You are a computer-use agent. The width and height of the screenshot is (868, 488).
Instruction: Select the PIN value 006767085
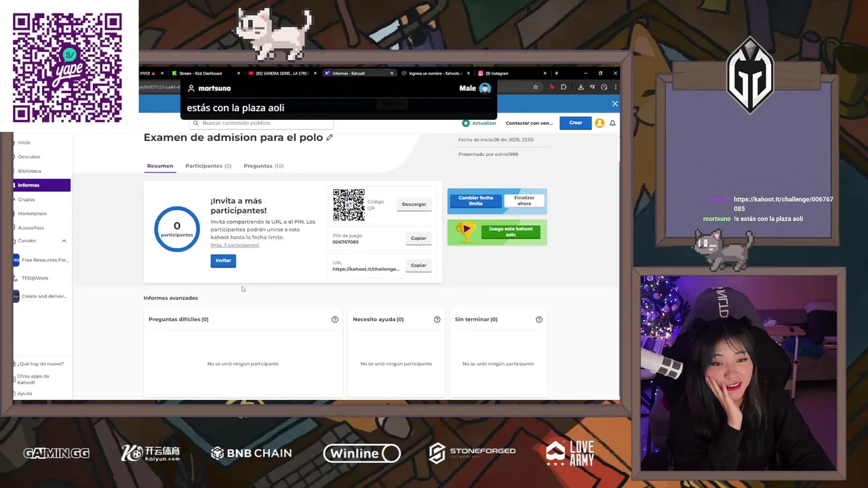pyautogui.click(x=346, y=242)
